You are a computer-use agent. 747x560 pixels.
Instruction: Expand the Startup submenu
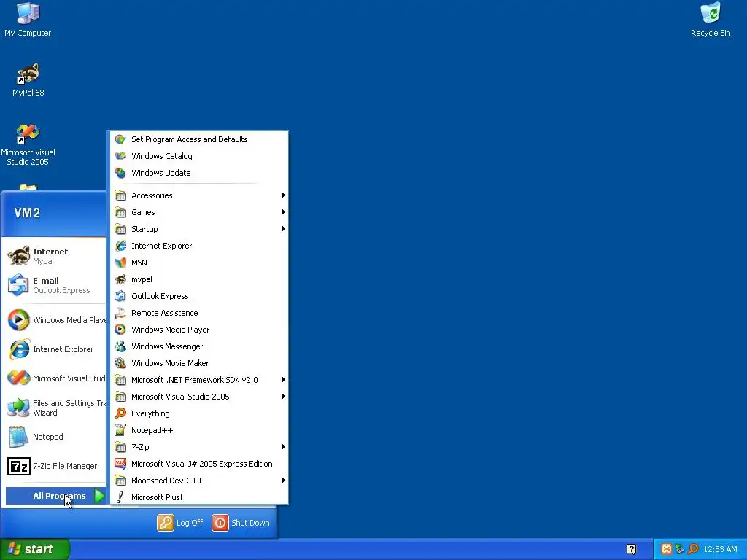pos(200,229)
